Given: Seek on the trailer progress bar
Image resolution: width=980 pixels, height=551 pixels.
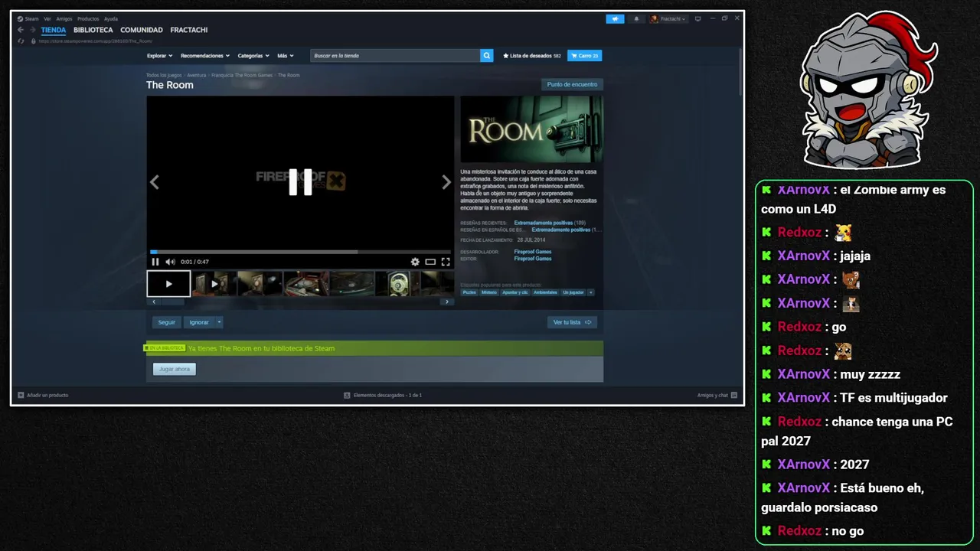Looking at the screenshot, I should tap(300, 252).
